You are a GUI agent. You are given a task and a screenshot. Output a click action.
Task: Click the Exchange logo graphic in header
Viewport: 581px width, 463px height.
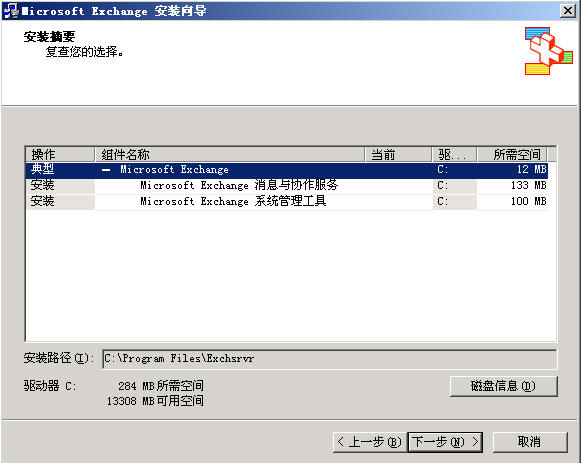point(549,51)
